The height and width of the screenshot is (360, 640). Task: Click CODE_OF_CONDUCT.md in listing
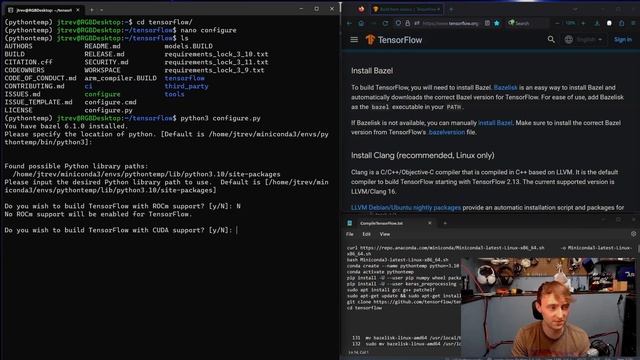click(x=40, y=78)
